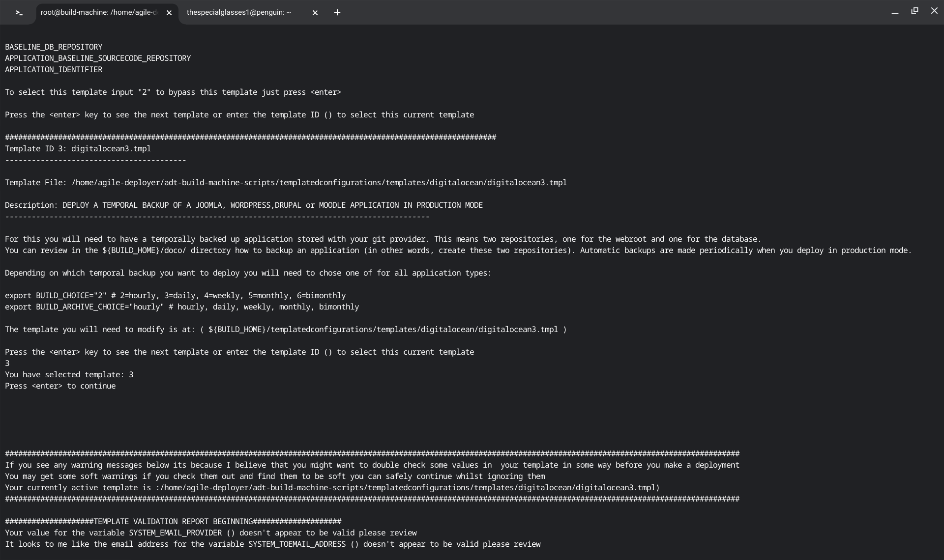This screenshot has width=944, height=560.
Task: Click the export BUILD_ARCHIVE_CHOICE="hourly" line
Action: click(x=181, y=307)
